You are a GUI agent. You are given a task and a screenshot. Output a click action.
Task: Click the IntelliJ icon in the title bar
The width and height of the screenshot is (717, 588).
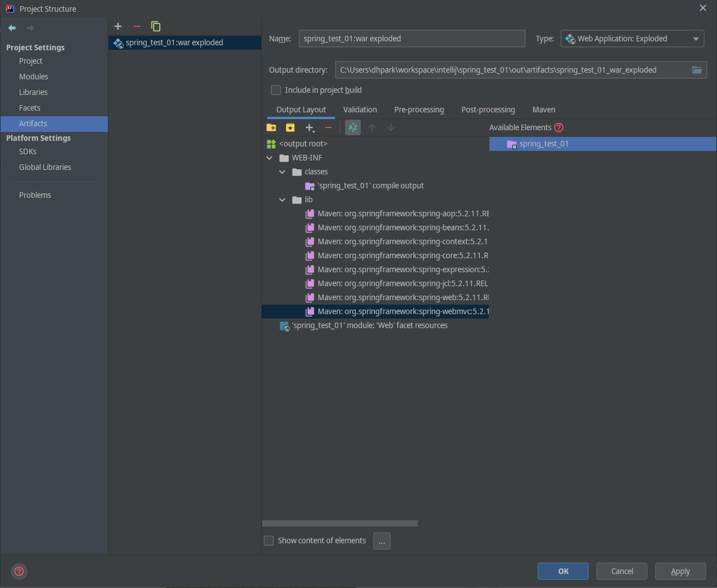10,8
